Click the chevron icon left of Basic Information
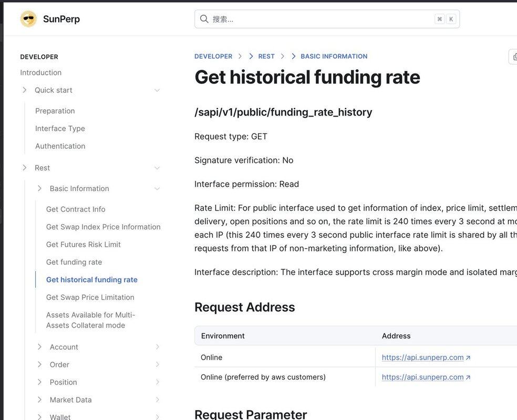517x420 pixels. click(x=39, y=188)
